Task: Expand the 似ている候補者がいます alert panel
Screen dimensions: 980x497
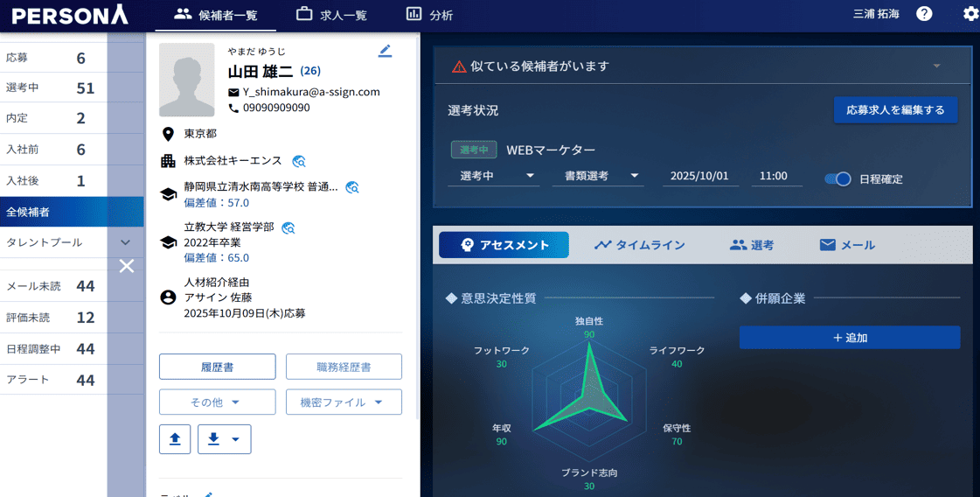Action: 936,66
